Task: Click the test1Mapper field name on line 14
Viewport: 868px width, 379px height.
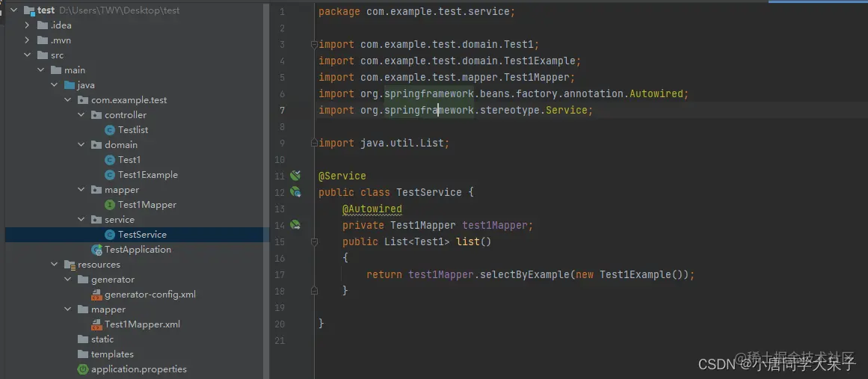Action: [495, 225]
